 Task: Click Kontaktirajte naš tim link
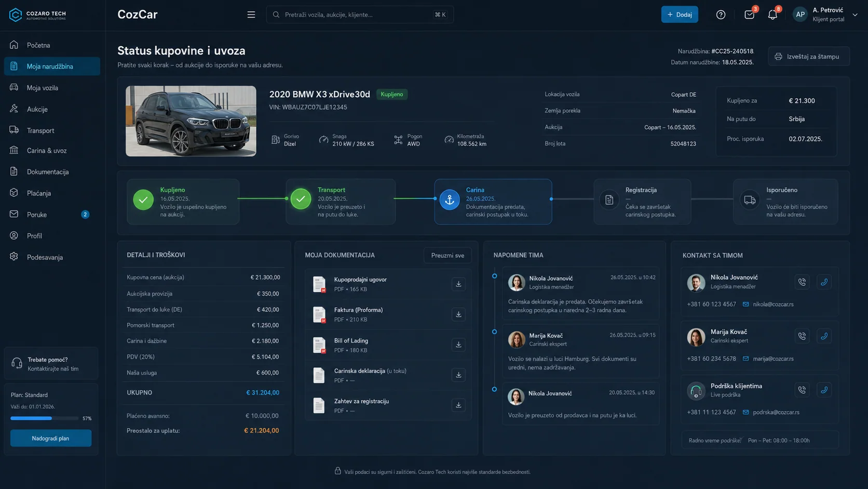(x=53, y=369)
